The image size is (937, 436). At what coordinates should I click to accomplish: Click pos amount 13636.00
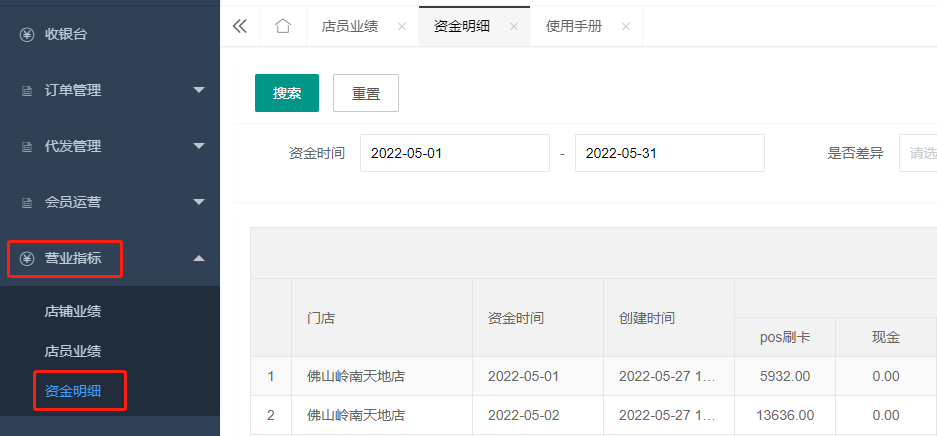coord(785,415)
